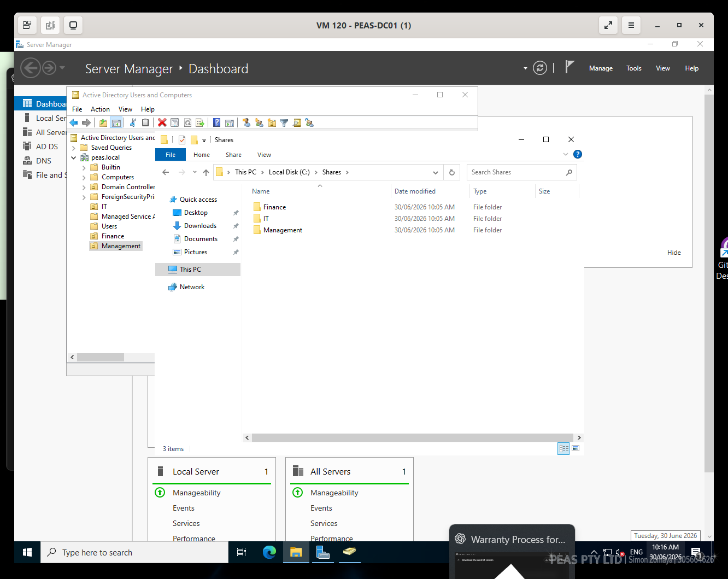
Task: Select the Management folder in Shares
Action: coord(283,230)
